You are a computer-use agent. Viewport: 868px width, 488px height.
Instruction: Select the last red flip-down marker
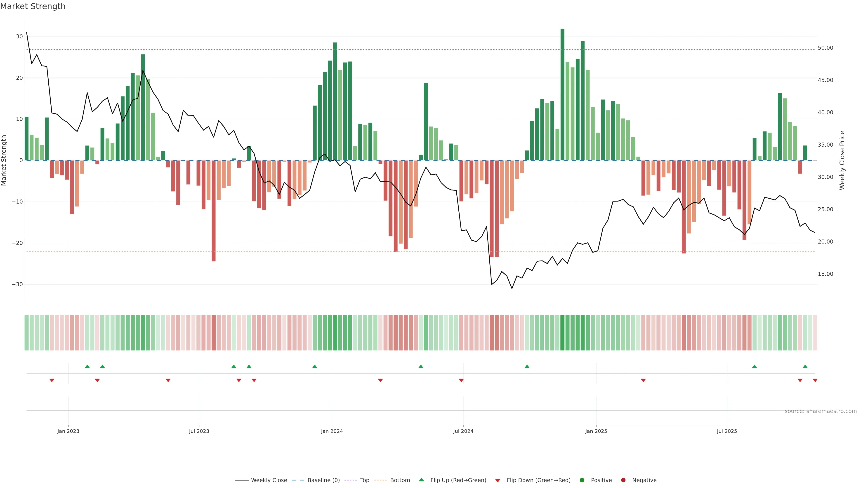click(815, 380)
